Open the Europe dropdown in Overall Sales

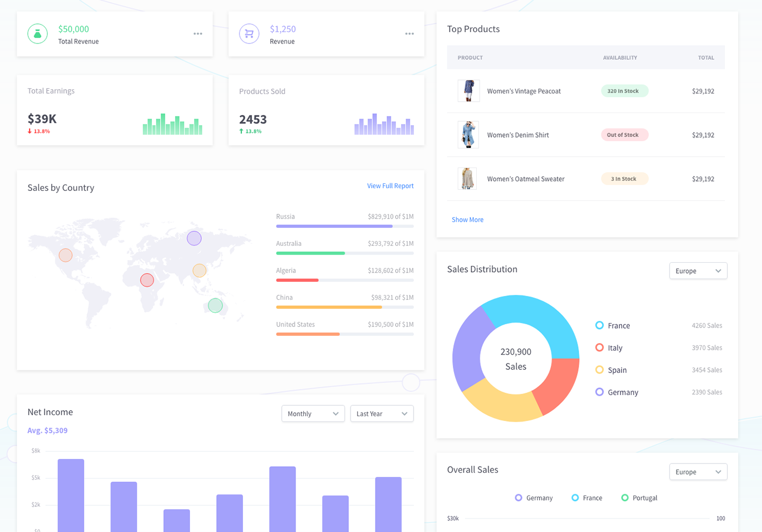[x=698, y=472]
